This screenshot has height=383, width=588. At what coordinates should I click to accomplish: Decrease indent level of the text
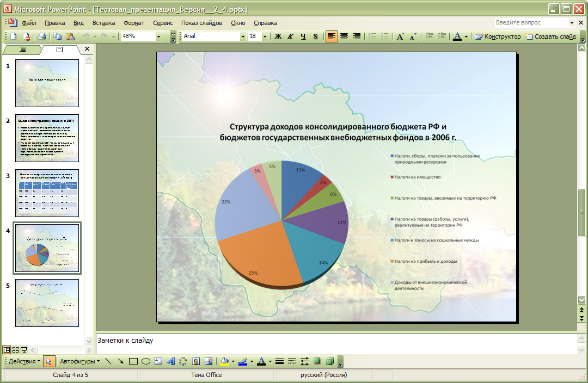(x=430, y=36)
